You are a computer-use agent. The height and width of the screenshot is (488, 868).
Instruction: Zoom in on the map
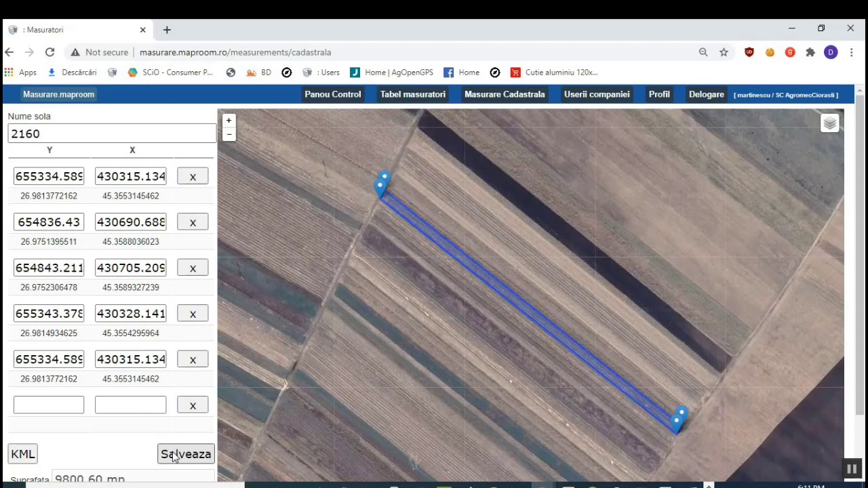pos(229,121)
